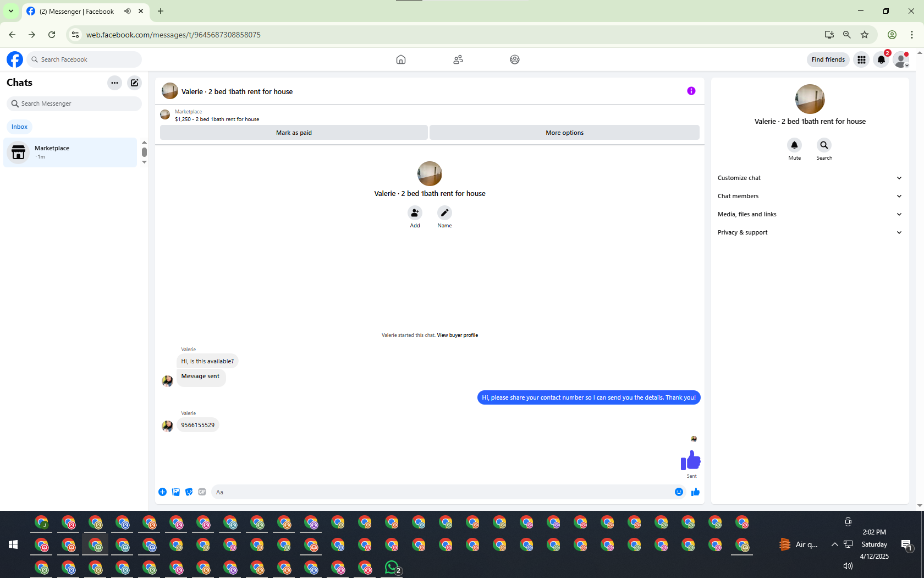The width and height of the screenshot is (924, 578).
Task: Click the Marketplace store icon in chat list
Action: pyautogui.click(x=19, y=152)
